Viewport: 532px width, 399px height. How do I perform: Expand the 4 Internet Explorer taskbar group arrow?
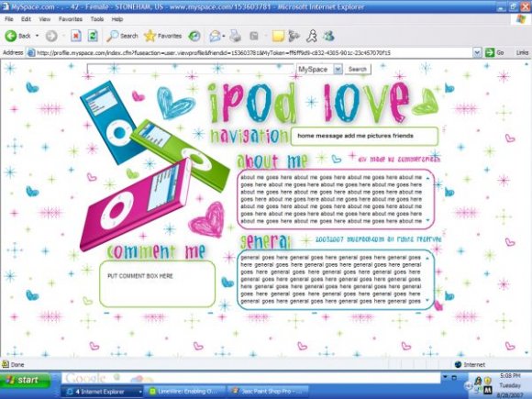140,392
